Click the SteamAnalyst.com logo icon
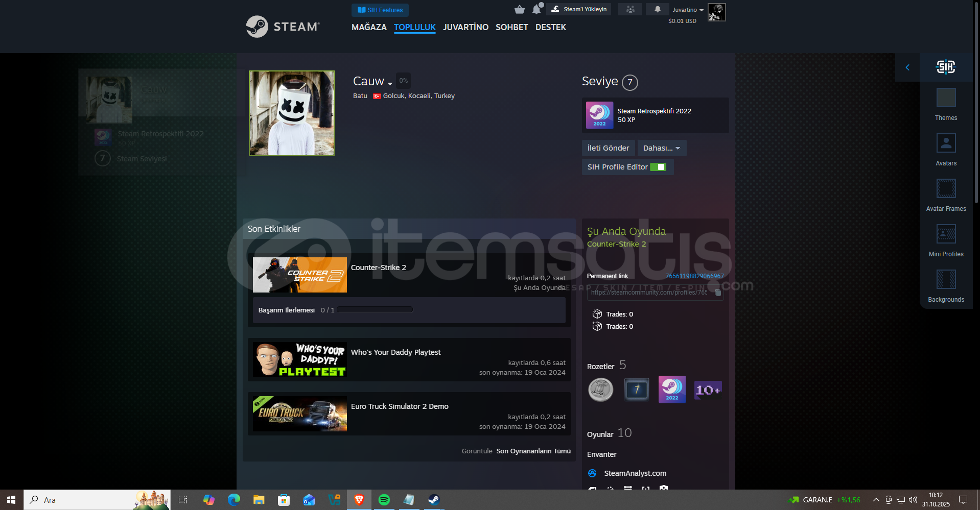 [x=592, y=473]
